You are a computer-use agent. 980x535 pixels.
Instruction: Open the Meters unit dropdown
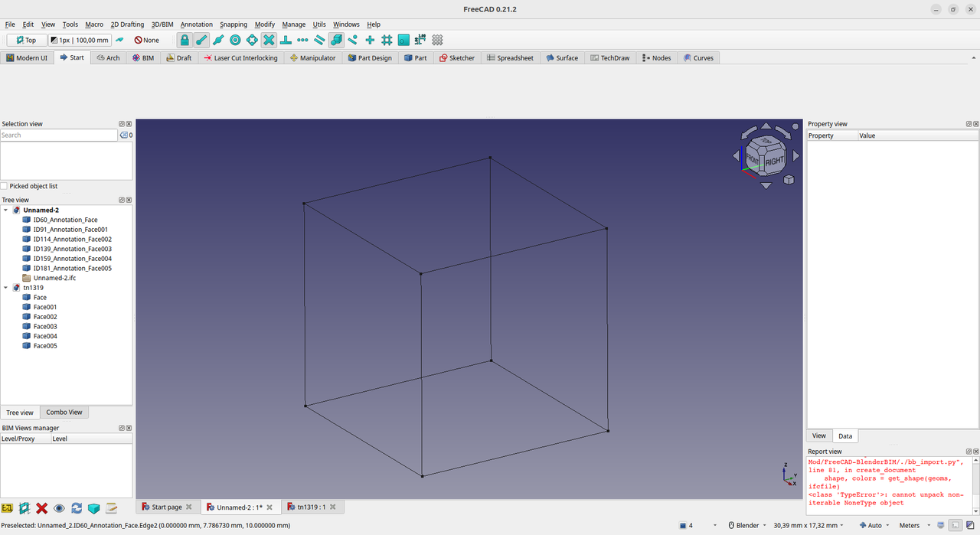[914, 525]
